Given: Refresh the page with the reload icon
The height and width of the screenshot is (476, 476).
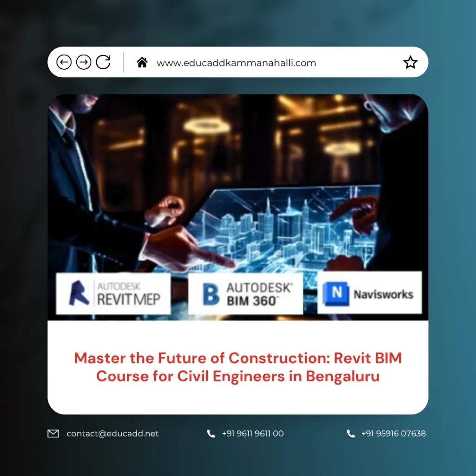Looking at the screenshot, I should coord(103,62).
